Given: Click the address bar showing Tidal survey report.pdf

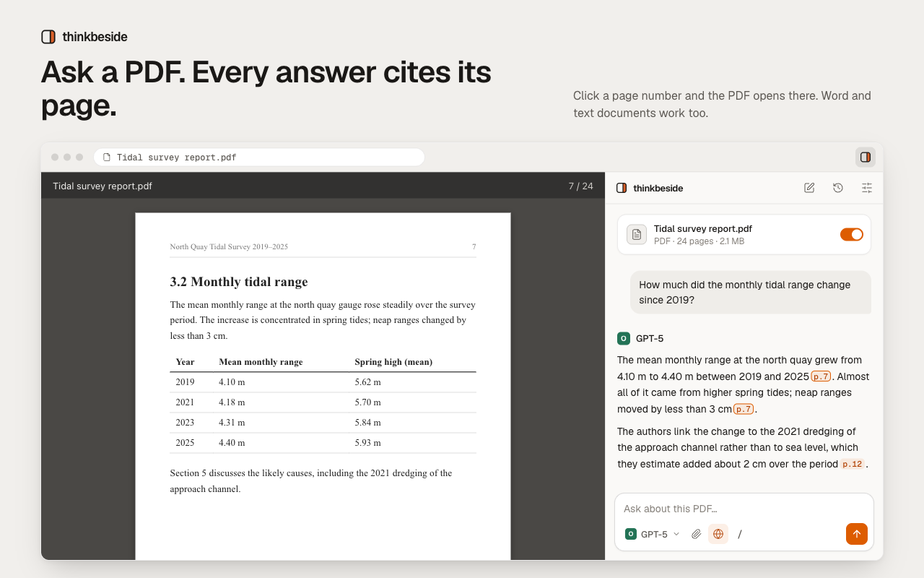Looking at the screenshot, I should pyautogui.click(x=259, y=157).
